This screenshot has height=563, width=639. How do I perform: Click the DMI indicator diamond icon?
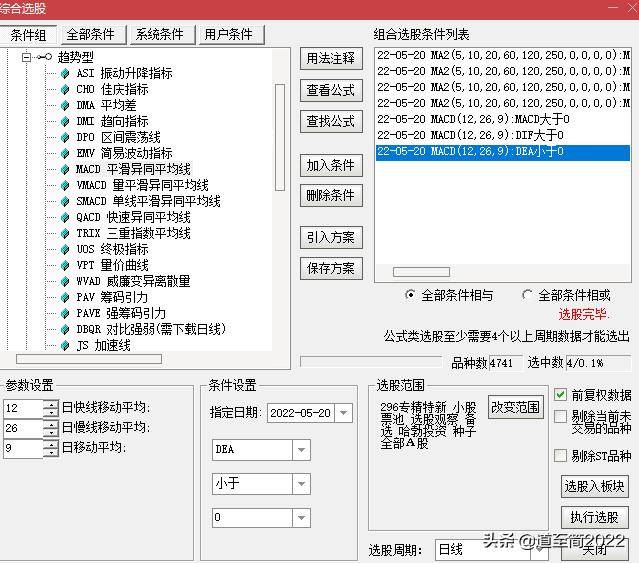pyautogui.click(x=65, y=121)
